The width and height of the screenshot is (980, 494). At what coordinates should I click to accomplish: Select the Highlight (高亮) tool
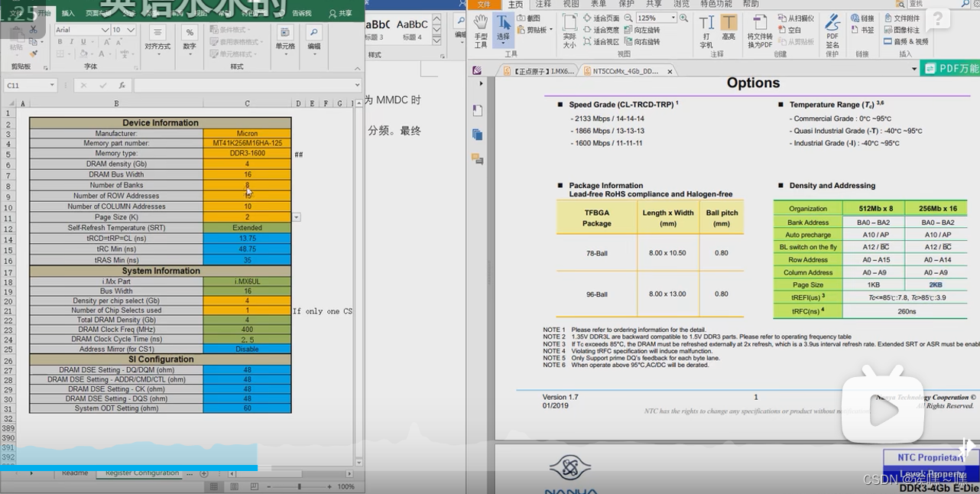click(x=729, y=28)
